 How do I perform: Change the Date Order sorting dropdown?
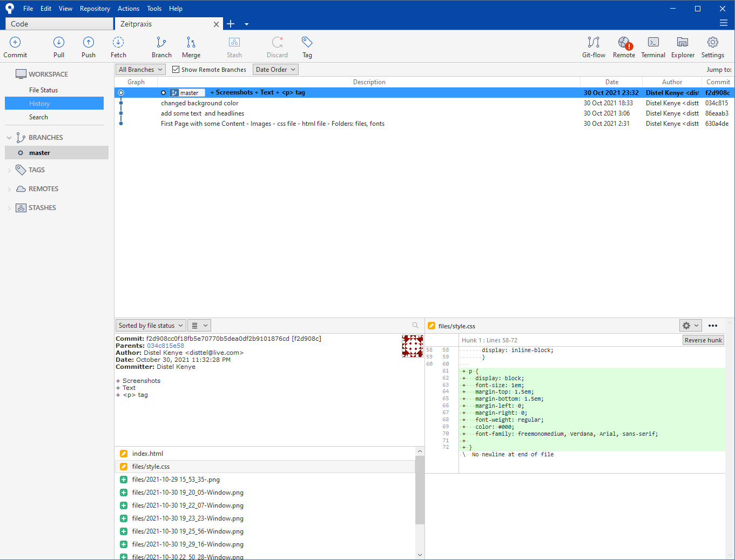275,70
